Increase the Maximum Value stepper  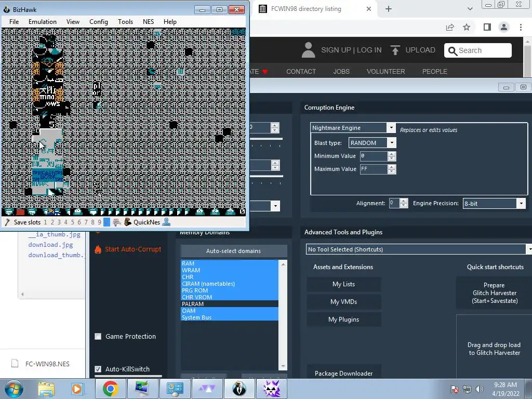392,167
